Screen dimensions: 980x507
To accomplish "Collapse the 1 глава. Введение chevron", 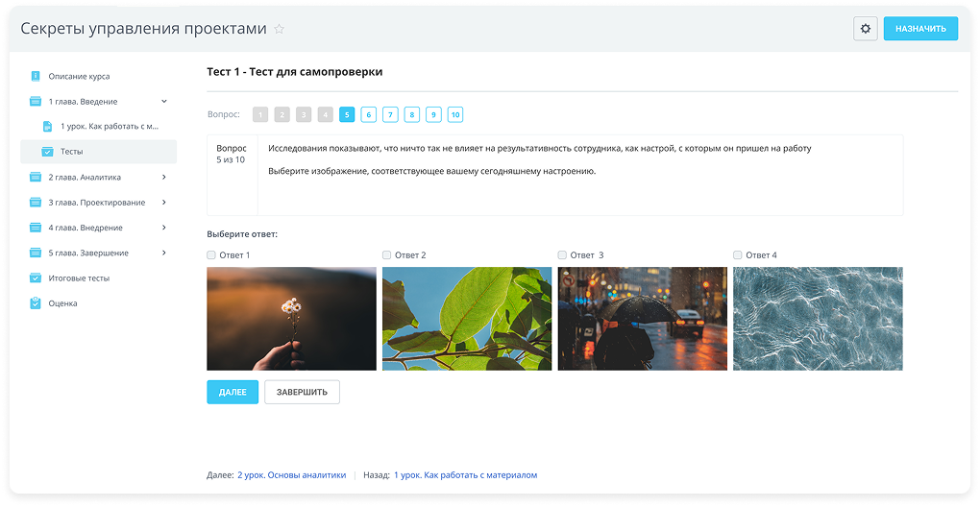I will click(x=164, y=101).
